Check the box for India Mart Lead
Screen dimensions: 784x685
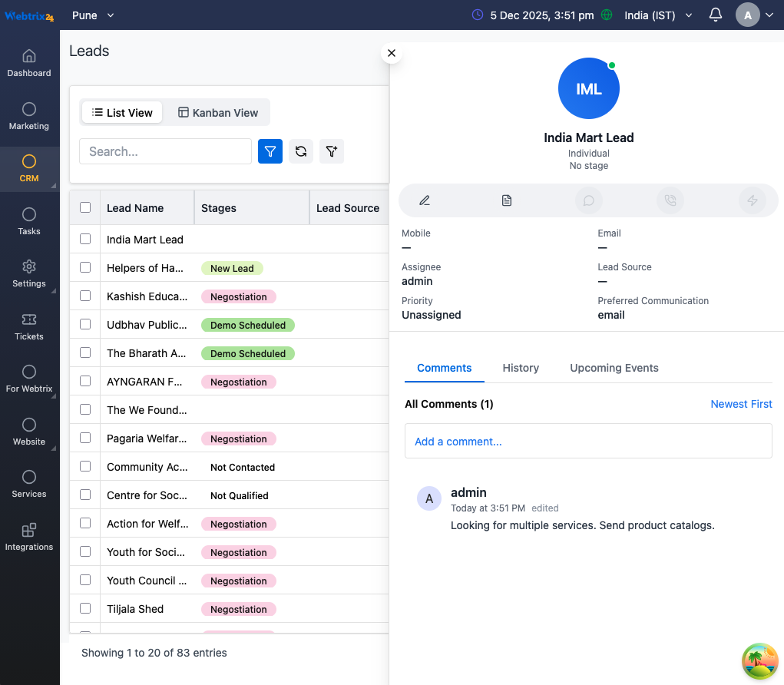click(85, 240)
